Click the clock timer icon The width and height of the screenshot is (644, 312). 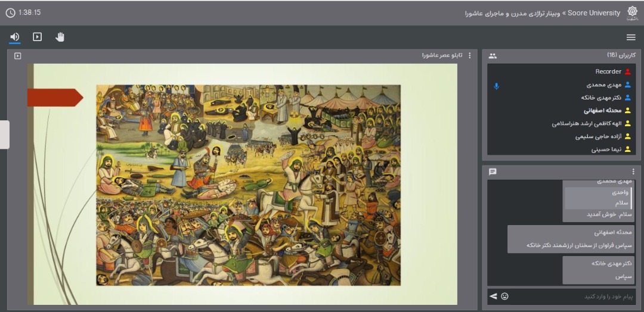10,13
